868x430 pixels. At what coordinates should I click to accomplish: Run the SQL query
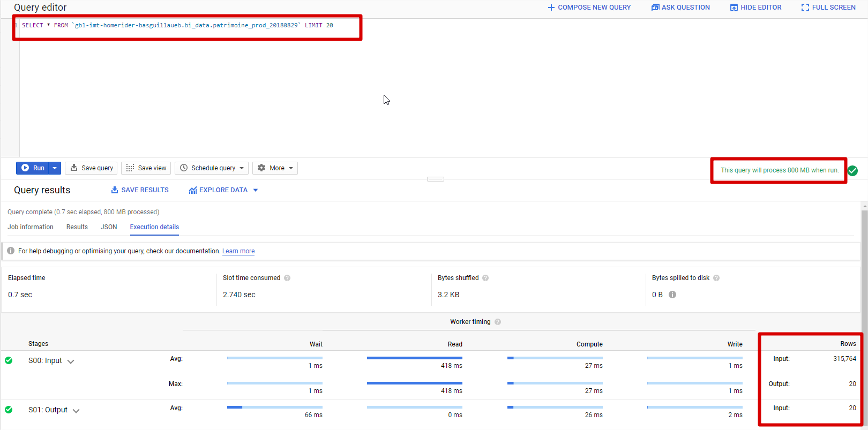point(33,168)
